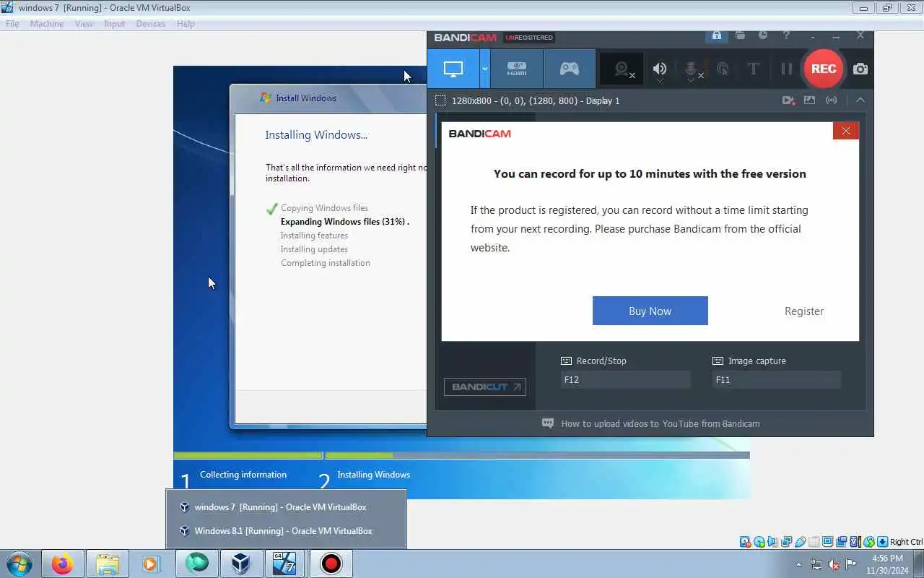Open Windows Explorer from taskbar

(107, 564)
